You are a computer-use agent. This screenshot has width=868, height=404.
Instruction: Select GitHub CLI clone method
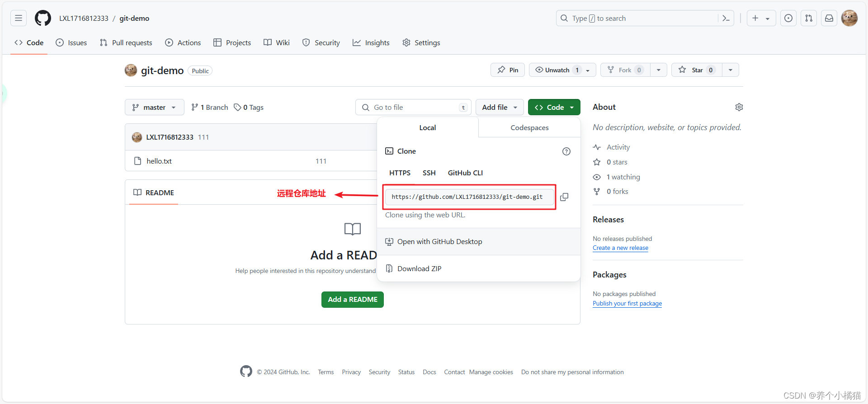point(465,173)
